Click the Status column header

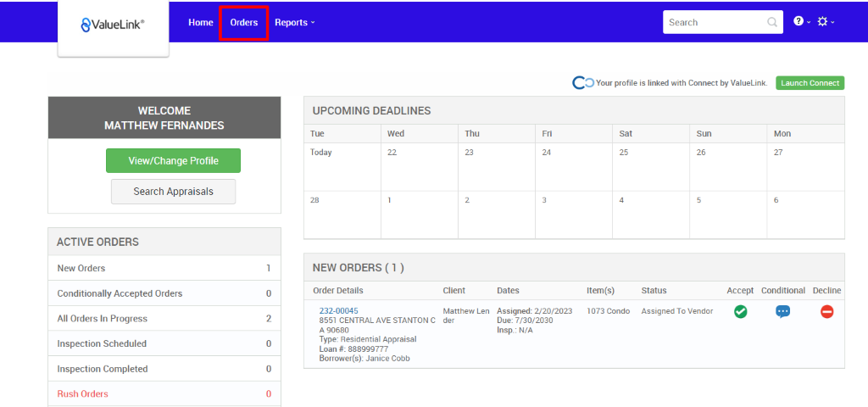[654, 291]
